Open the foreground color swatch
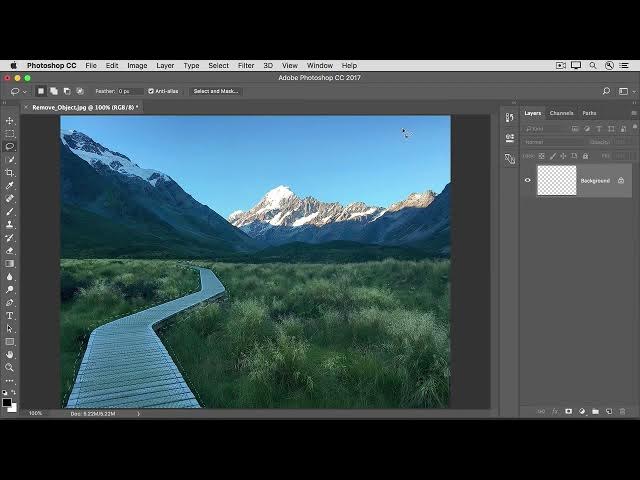 tap(7, 402)
